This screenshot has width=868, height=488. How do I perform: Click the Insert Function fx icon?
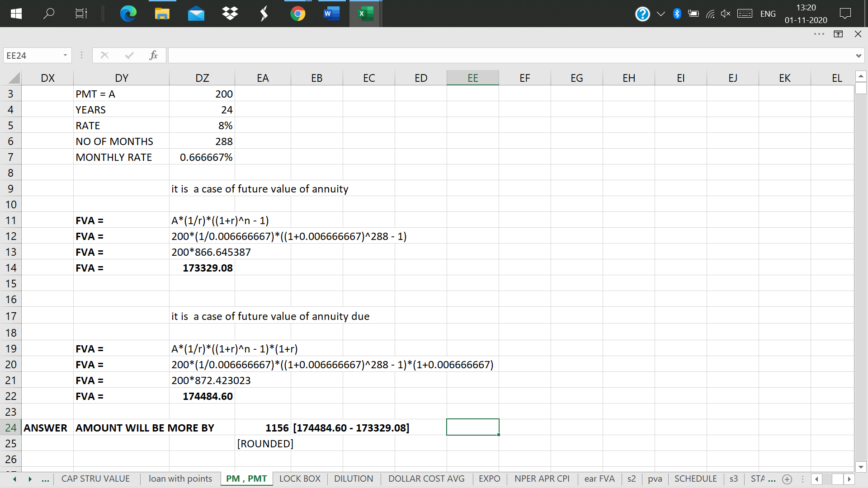point(153,55)
